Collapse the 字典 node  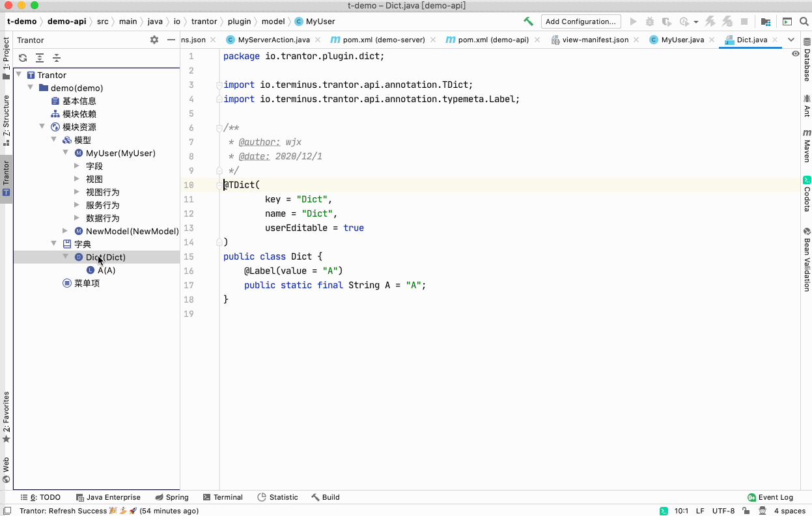pyautogui.click(x=53, y=244)
